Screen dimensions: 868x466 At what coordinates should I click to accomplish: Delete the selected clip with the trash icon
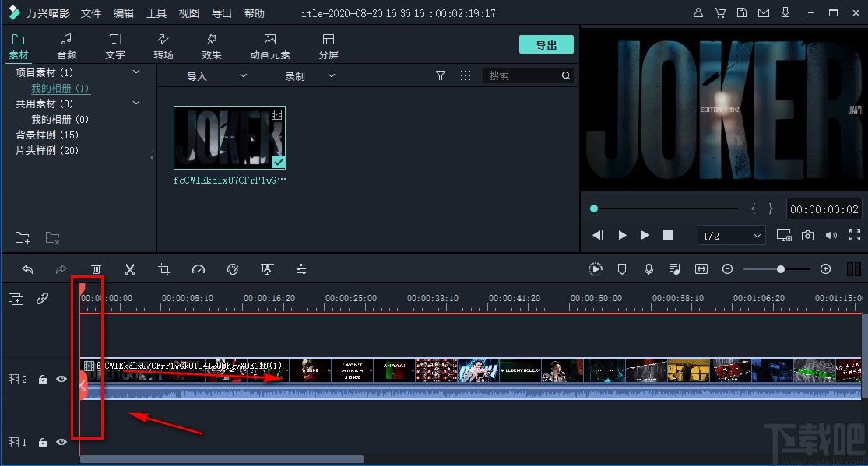(x=96, y=269)
